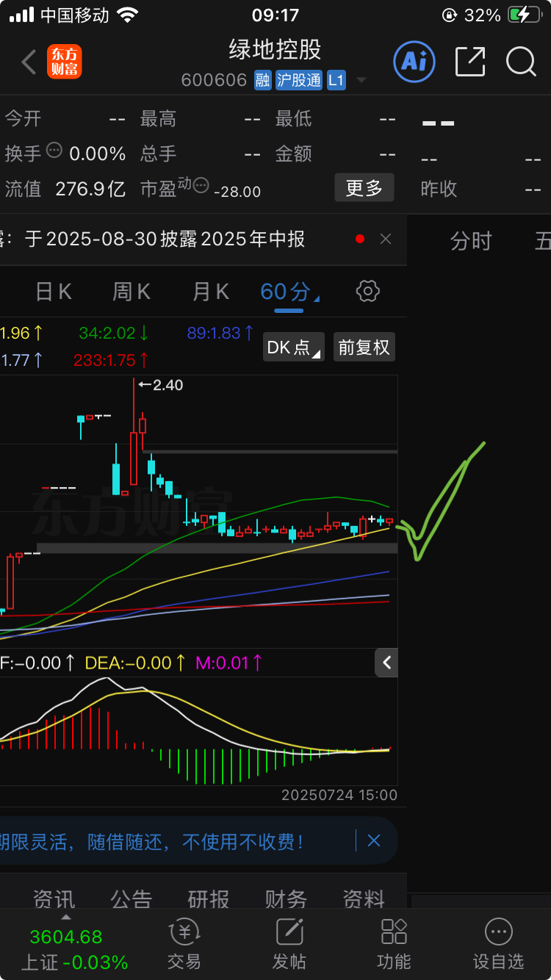
Task: Tap the DEA:-0.00 MACD label
Action: 135,663
